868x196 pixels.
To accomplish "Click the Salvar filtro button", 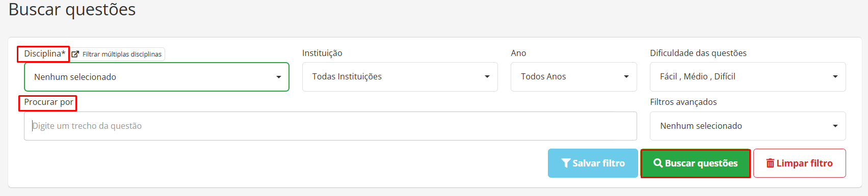I will pyautogui.click(x=593, y=163).
